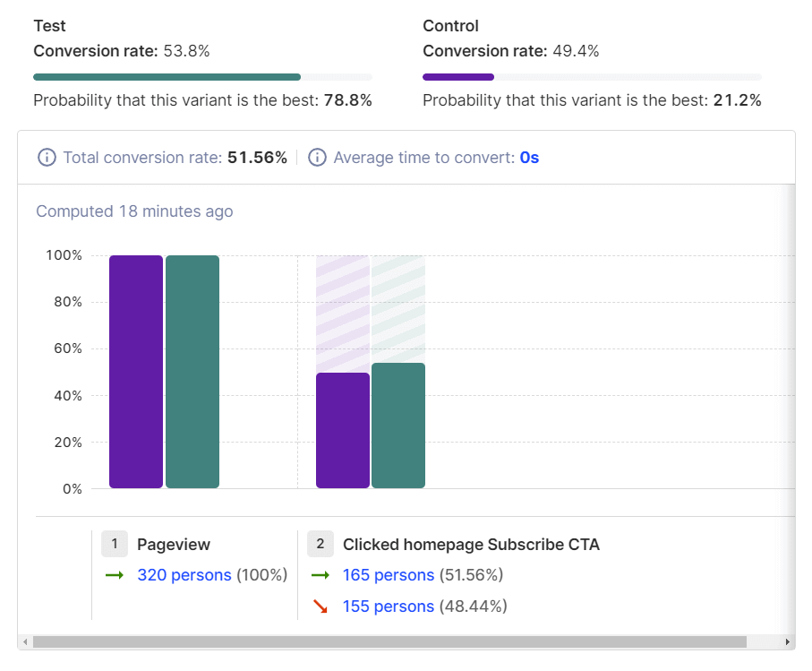Select the Clicked homepage Subscribe CTA label
Image resolution: width=812 pixels, height=671 pixels.
click(471, 545)
